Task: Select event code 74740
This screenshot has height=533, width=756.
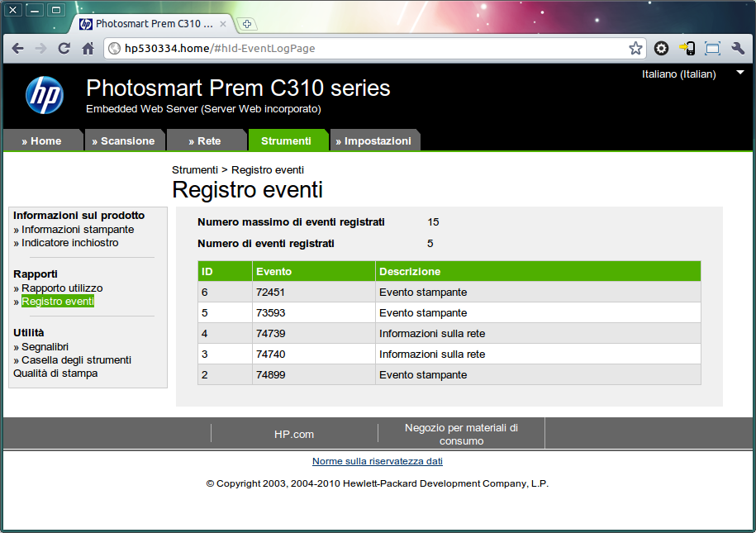Action: [270, 355]
